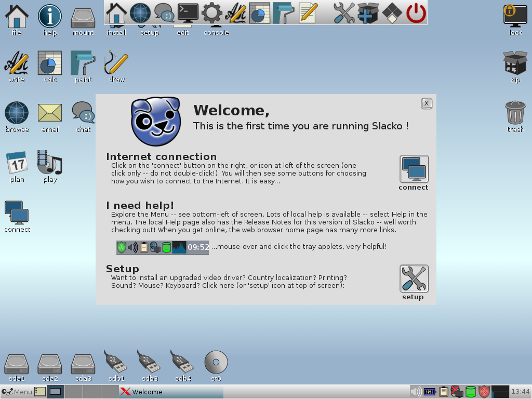Close the Welcome dialog with X

pyautogui.click(x=427, y=103)
